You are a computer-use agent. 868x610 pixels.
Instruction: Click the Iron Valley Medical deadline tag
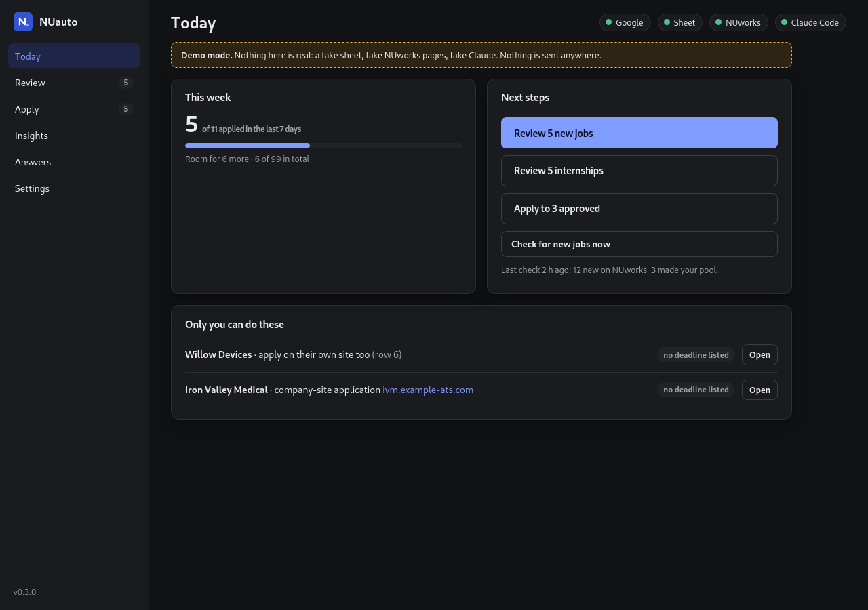pyautogui.click(x=696, y=390)
